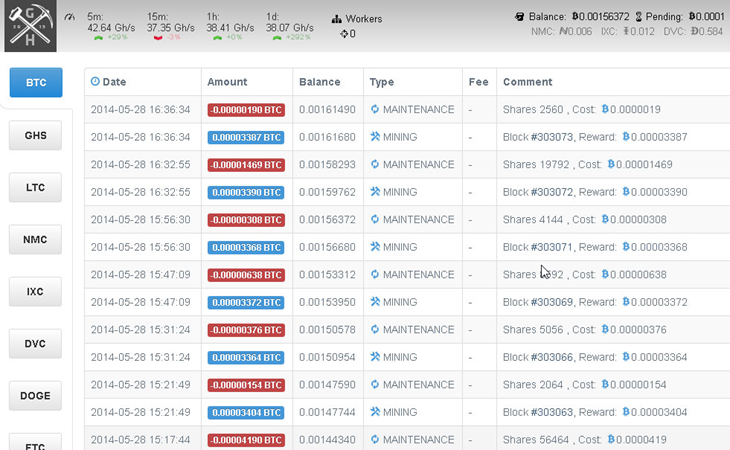Click balance value 0.00161490
The width and height of the screenshot is (730, 450).
point(327,109)
